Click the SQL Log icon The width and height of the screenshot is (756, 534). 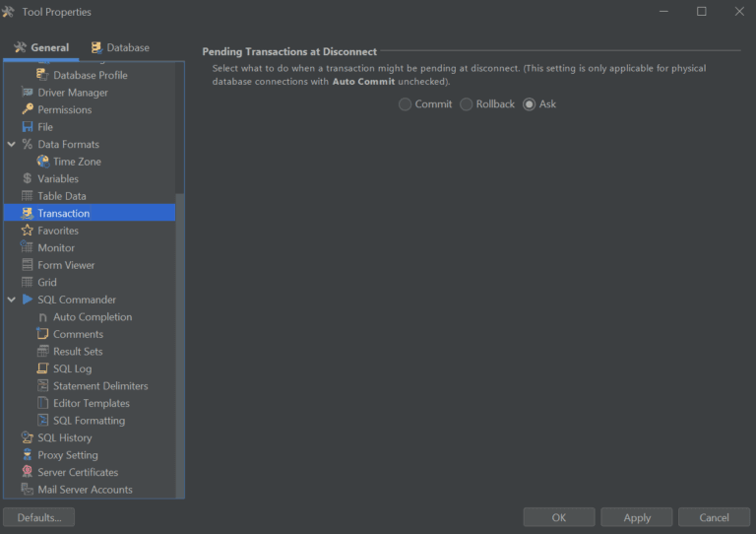point(43,368)
